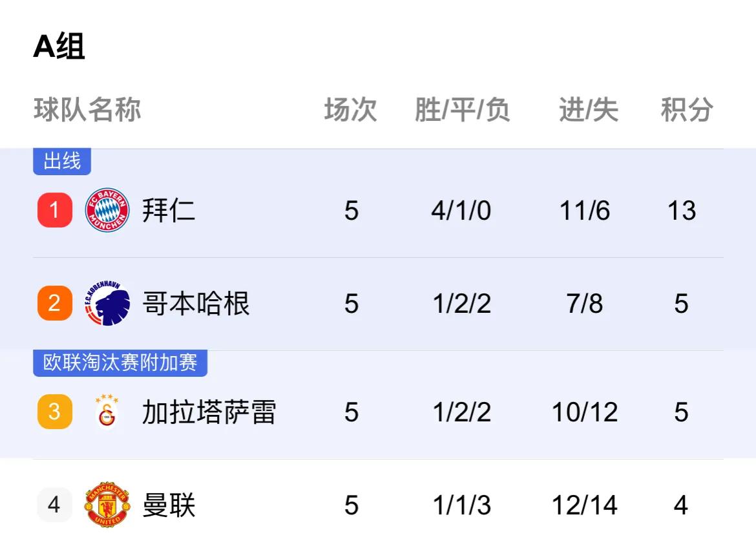Click the Manchester United crest

click(x=107, y=504)
